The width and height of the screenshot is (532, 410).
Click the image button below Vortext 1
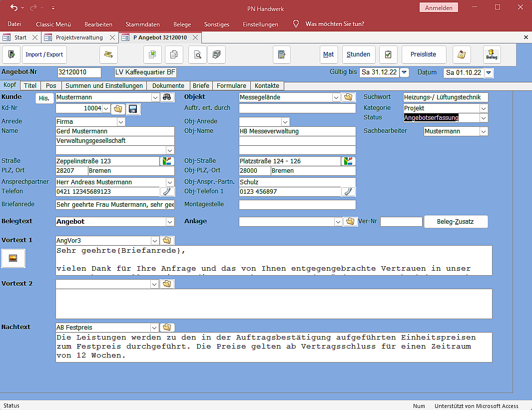point(13,258)
